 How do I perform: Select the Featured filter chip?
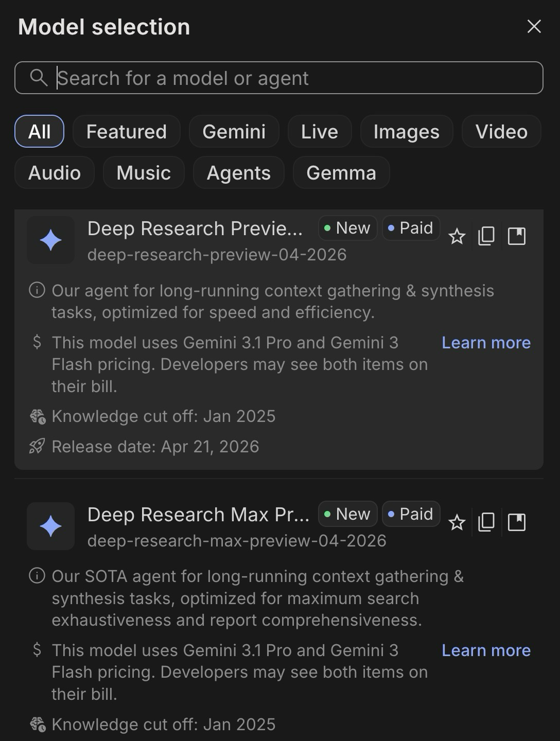click(127, 131)
